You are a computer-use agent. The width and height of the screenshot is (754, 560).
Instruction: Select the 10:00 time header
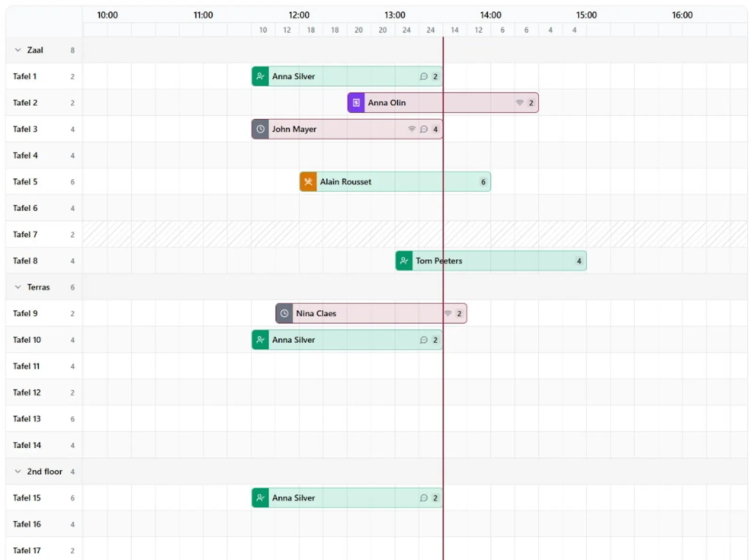click(x=107, y=15)
